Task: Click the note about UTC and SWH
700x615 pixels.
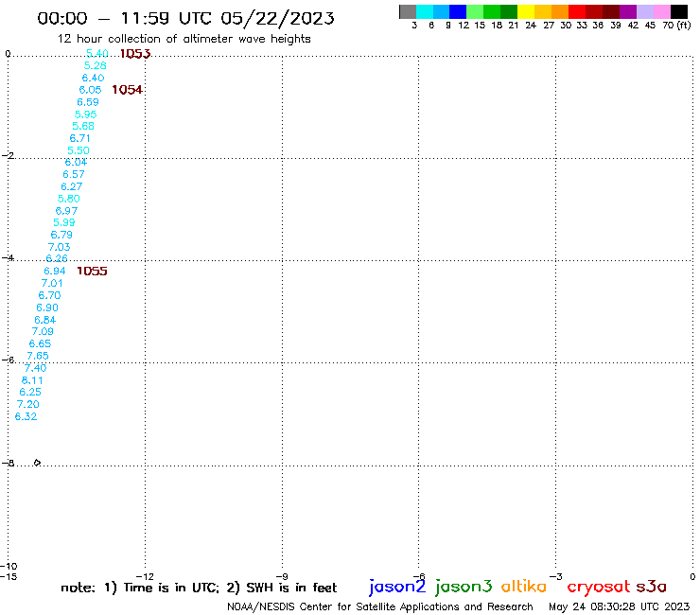Action: [199, 588]
